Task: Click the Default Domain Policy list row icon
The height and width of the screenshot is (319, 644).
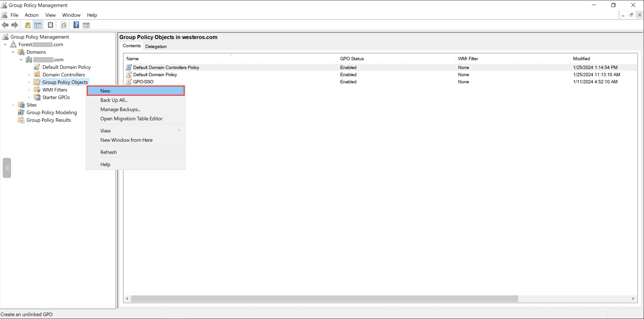Action: [x=129, y=75]
